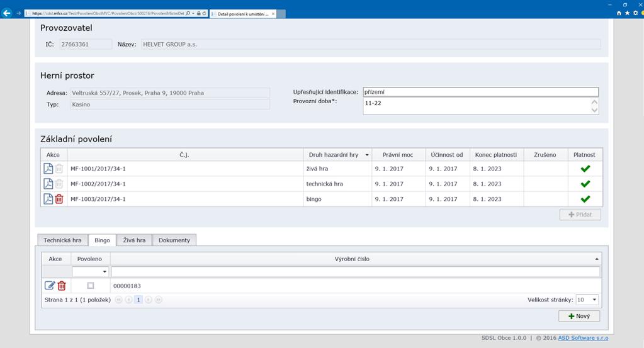Screen dimensions: 644x348
Task: Click the address bar search magnifier icon
Action: click(x=188, y=14)
